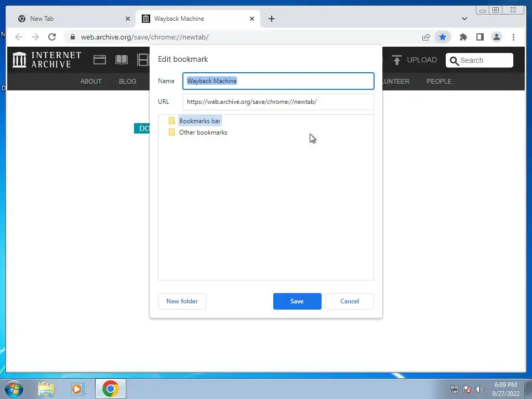
Task: Open the Windows Start menu
Action: coord(14,389)
